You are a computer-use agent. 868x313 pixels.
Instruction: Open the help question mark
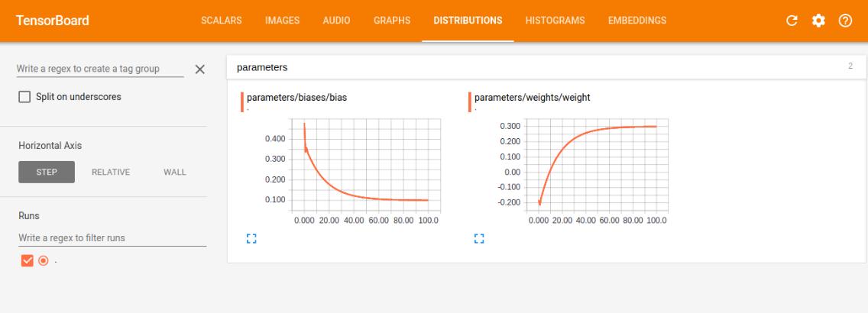(845, 20)
